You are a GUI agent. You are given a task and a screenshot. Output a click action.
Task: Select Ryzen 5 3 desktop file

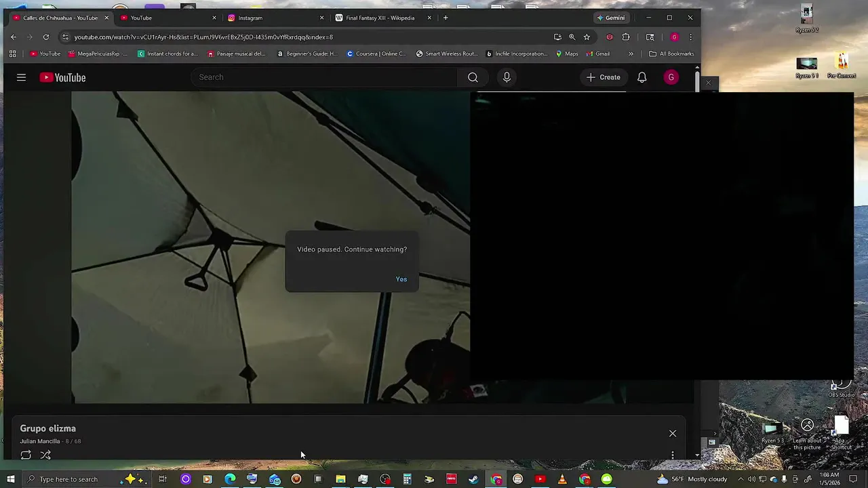point(772,434)
